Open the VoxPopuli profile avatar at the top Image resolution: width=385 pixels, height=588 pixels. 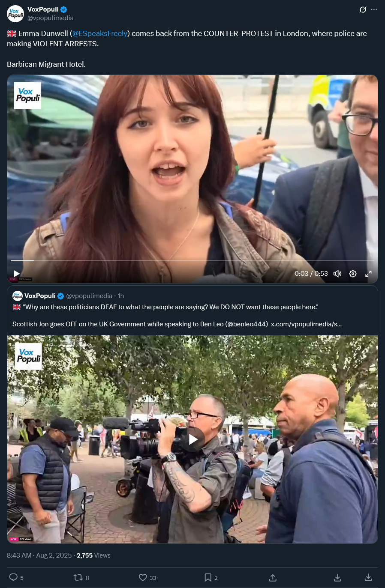point(15,14)
